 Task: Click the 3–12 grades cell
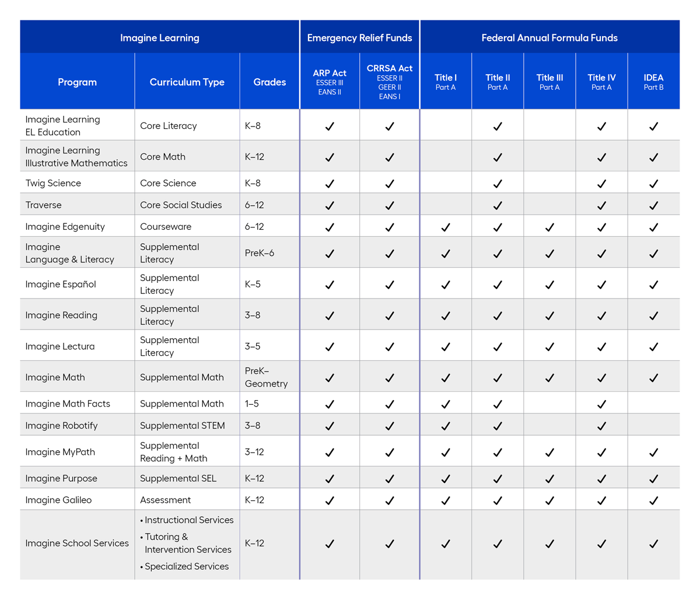click(x=269, y=451)
